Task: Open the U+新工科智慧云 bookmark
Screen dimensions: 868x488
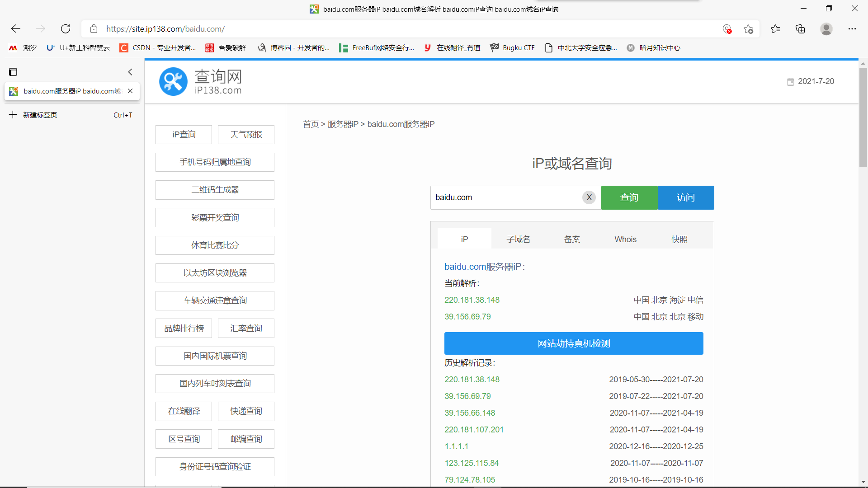Action: pos(78,47)
